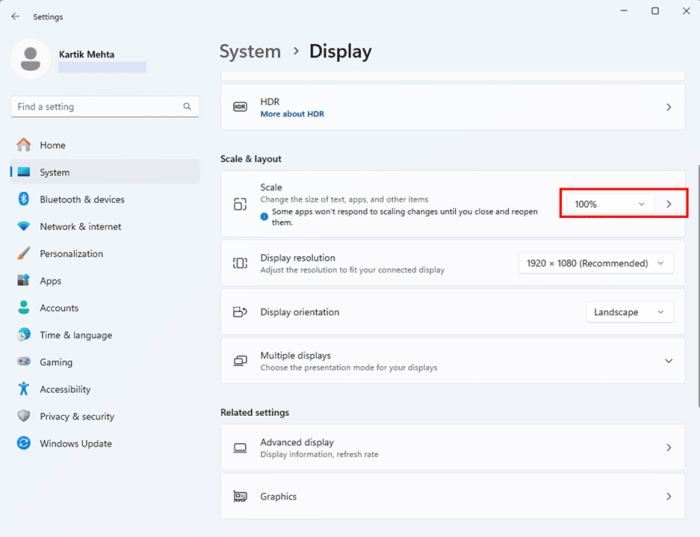Image resolution: width=700 pixels, height=537 pixels.
Task: Click 'Adjust the resolution to fit' description
Action: tap(353, 270)
